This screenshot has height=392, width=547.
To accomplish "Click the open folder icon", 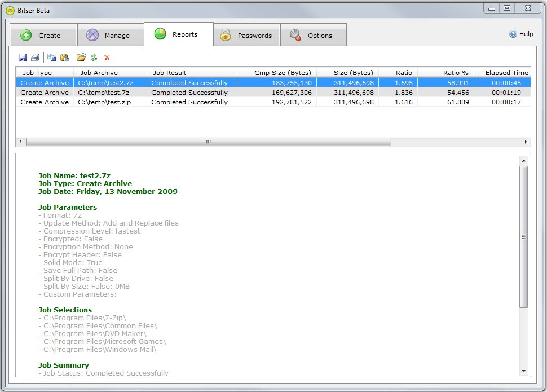I will coord(81,57).
